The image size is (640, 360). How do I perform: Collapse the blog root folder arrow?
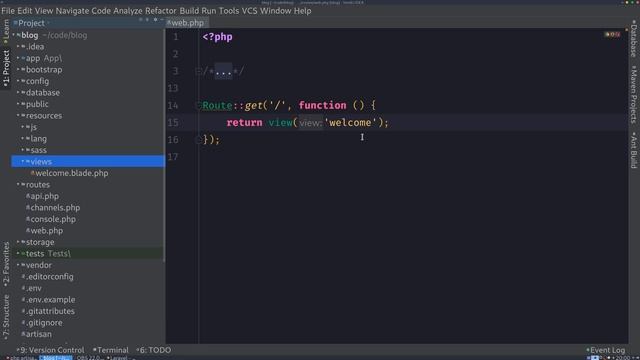click(13, 35)
